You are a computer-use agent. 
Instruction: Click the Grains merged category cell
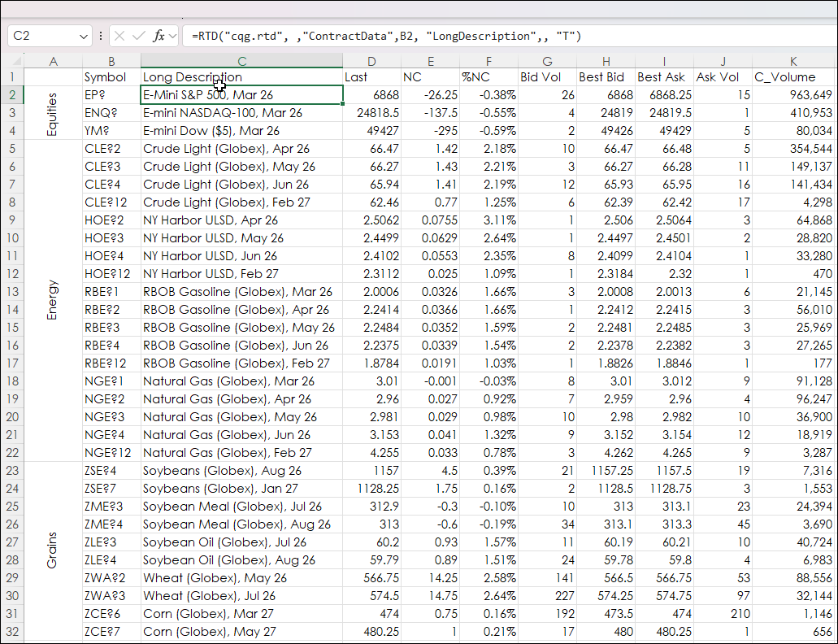tap(54, 551)
